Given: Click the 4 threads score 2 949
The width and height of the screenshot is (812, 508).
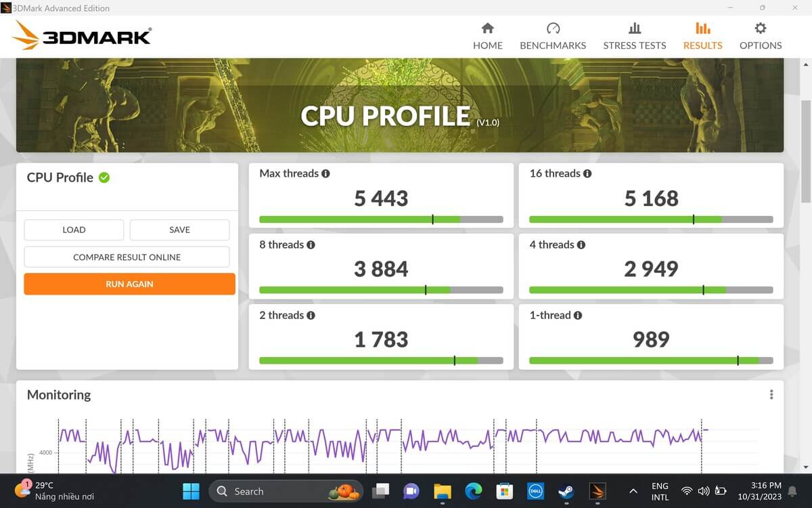Looking at the screenshot, I should click(651, 269).
